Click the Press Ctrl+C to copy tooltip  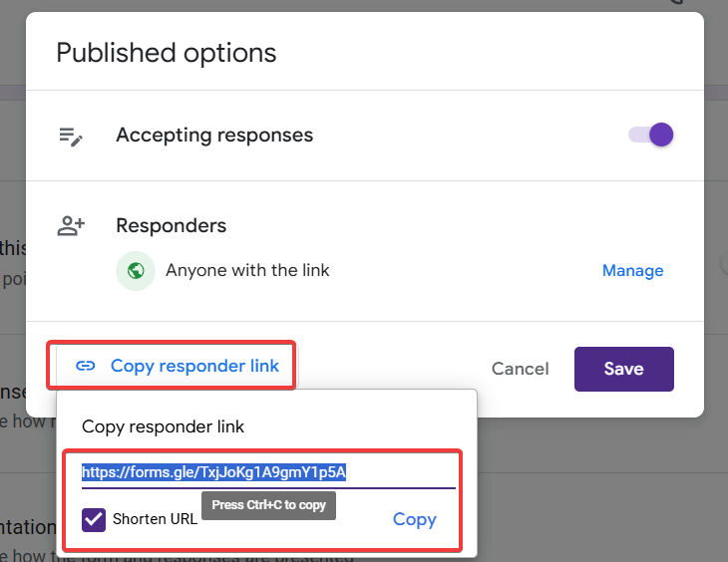pos(268,505)
